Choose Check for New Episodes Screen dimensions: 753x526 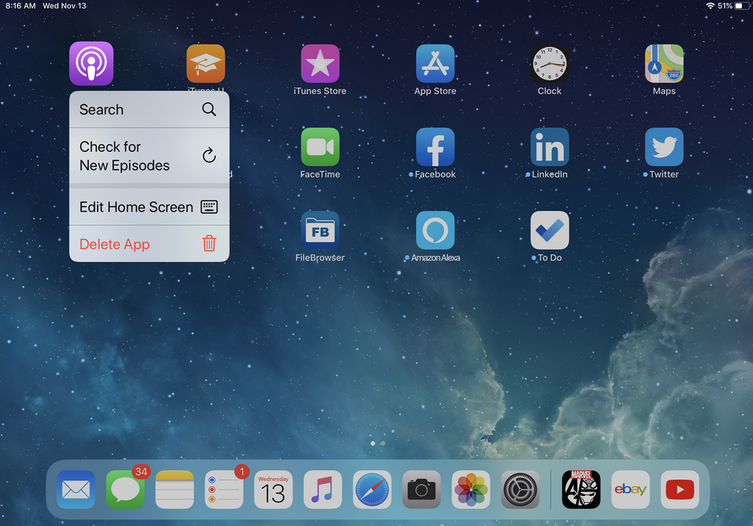(x=149, y=156)
